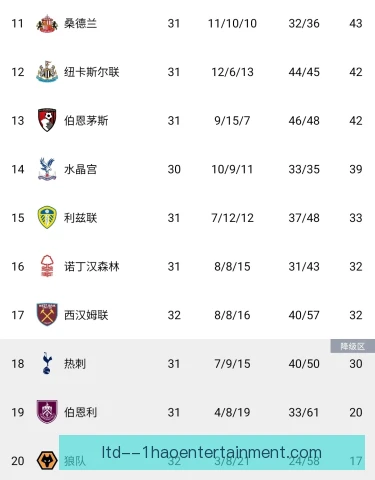Tap the Burnley club crest
The image size is (375, 480).
pyautogui.click(x=47, y=412)
